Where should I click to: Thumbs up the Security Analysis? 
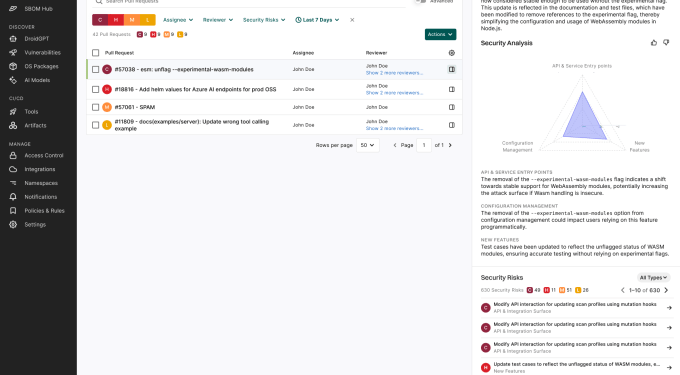(x=654, y=42)
